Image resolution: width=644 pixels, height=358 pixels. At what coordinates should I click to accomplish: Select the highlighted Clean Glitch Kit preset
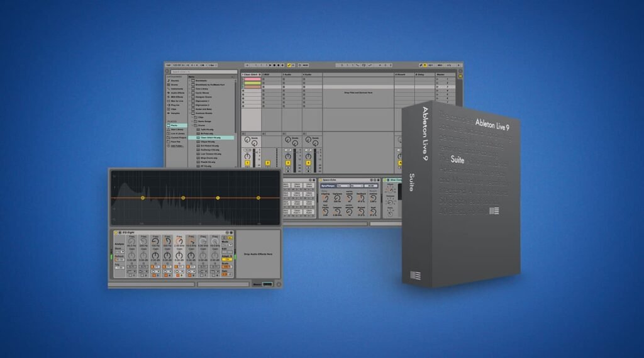[x=211, y=138]
